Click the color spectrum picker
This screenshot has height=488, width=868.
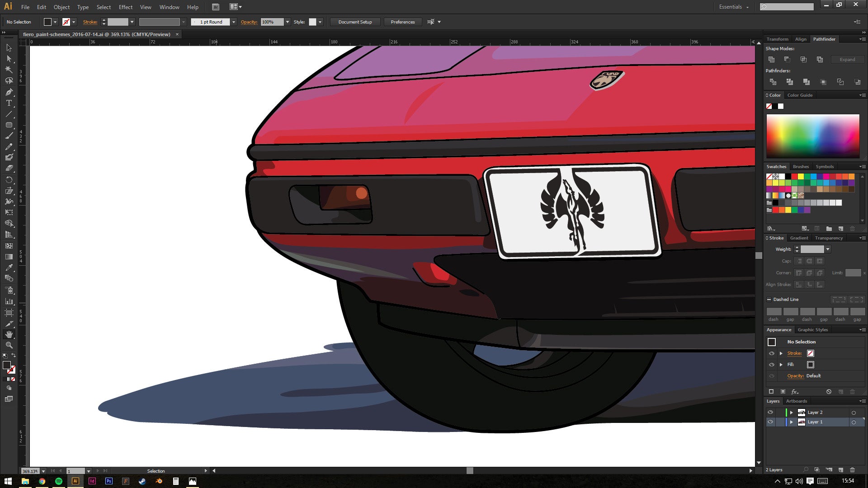pyautogui.click(x=813, y=136)
